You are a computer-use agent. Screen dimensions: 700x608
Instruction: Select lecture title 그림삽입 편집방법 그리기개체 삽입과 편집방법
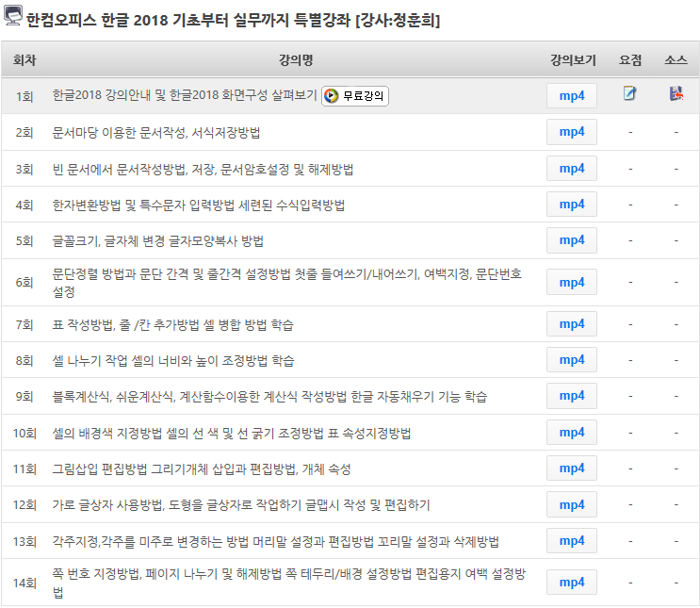point(175,469)
